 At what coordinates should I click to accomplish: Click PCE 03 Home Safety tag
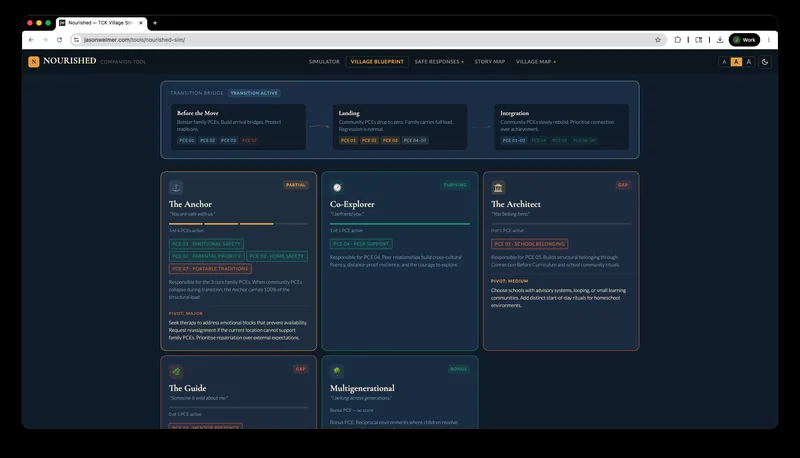277,256
